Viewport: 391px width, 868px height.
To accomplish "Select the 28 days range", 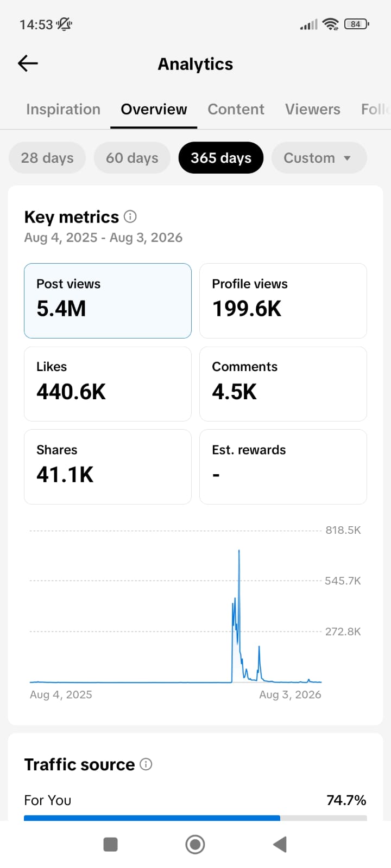I will [x=47, y=158].
